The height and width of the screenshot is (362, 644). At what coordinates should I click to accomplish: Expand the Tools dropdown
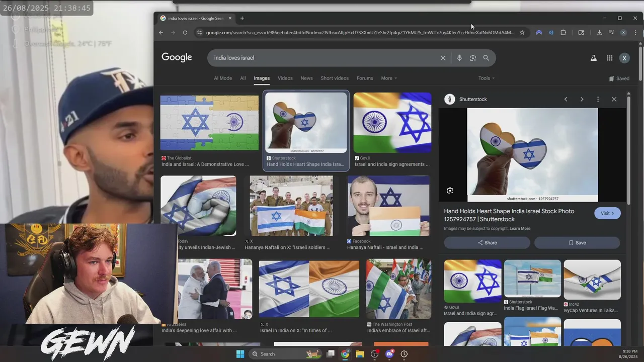[487, 78]
